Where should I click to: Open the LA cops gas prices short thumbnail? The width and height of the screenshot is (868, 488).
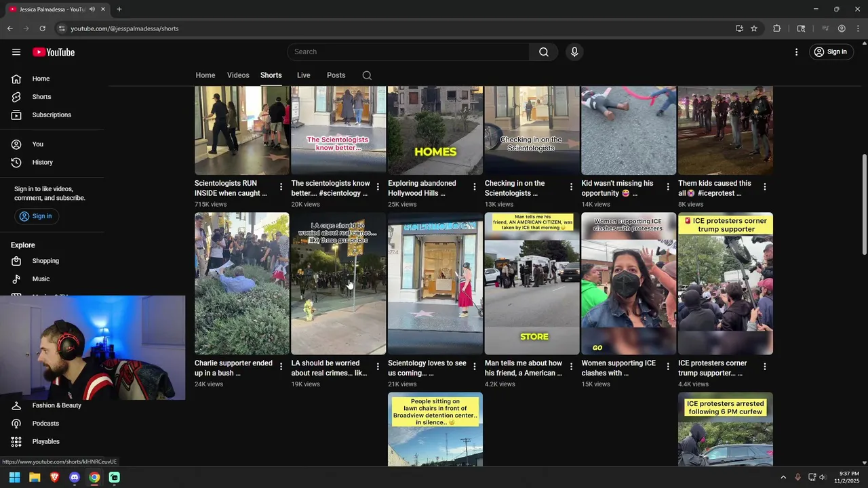pyautogui.click(x=338, y=283)
